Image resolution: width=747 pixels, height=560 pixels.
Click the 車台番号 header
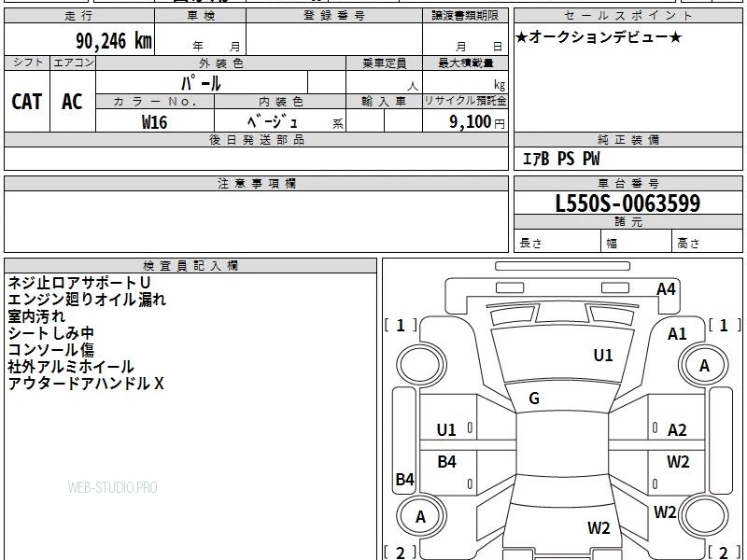(627, 183)
